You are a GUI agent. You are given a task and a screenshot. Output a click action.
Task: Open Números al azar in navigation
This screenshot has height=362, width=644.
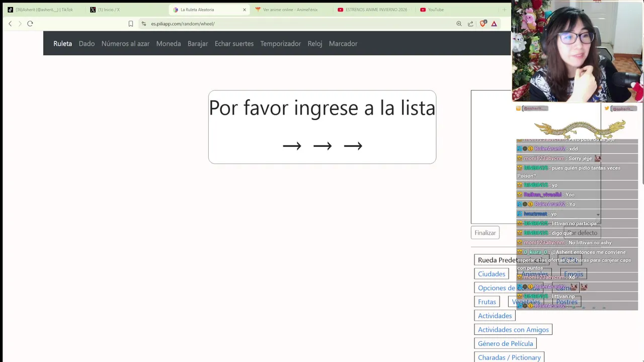pyautogui.click(x=125, y=44)
